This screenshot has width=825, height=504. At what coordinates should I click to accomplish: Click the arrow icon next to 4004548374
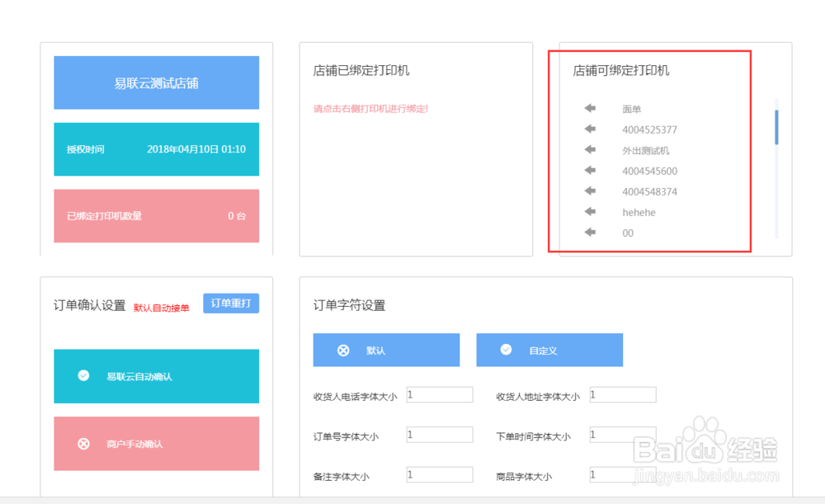coord(591,191)
